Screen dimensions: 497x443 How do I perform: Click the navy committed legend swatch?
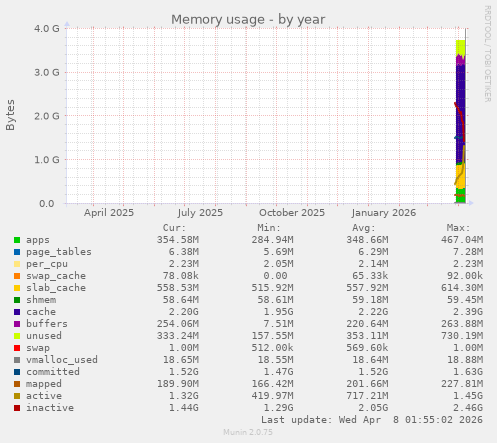click(x=17, y=372)
